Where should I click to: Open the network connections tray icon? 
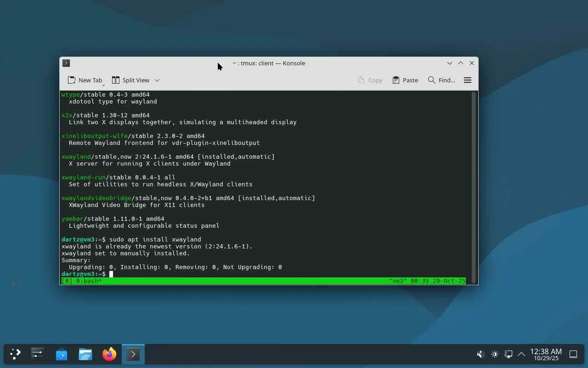(509, 354)
